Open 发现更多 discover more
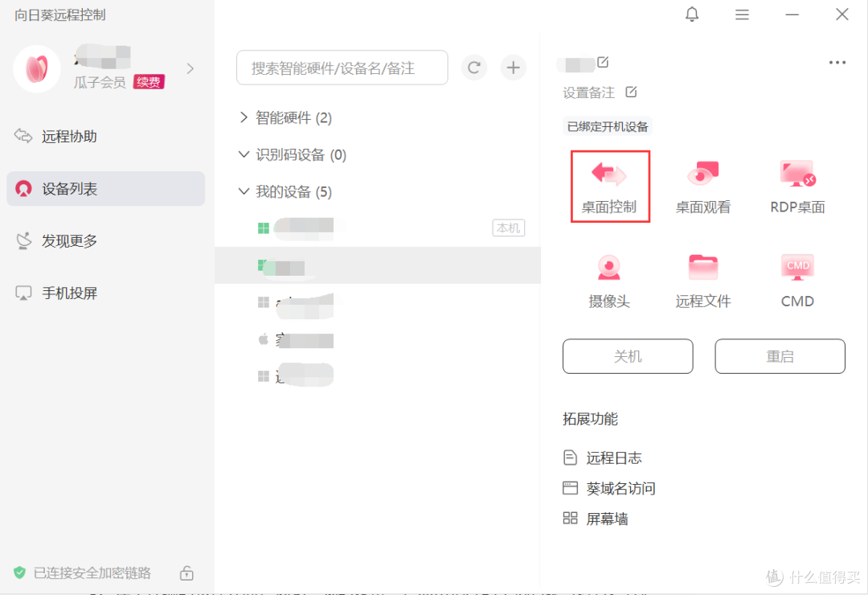 [x=106, y=241]
